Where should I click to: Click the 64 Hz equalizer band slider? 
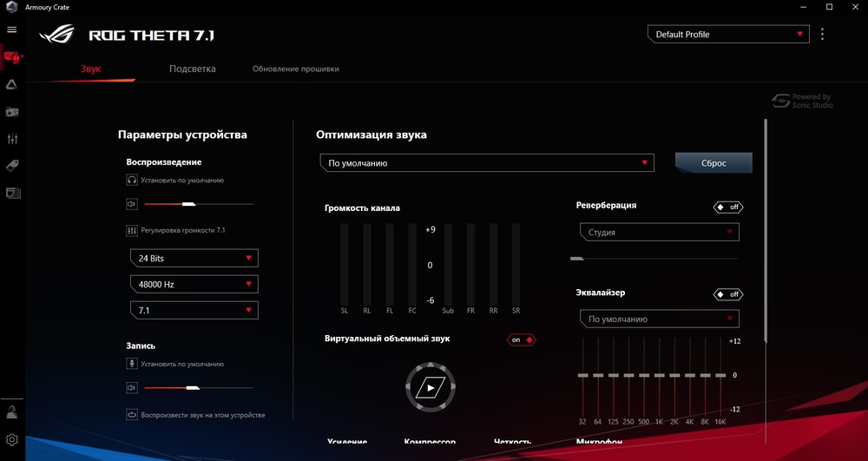pyautogui.click(x=598, y=375)
